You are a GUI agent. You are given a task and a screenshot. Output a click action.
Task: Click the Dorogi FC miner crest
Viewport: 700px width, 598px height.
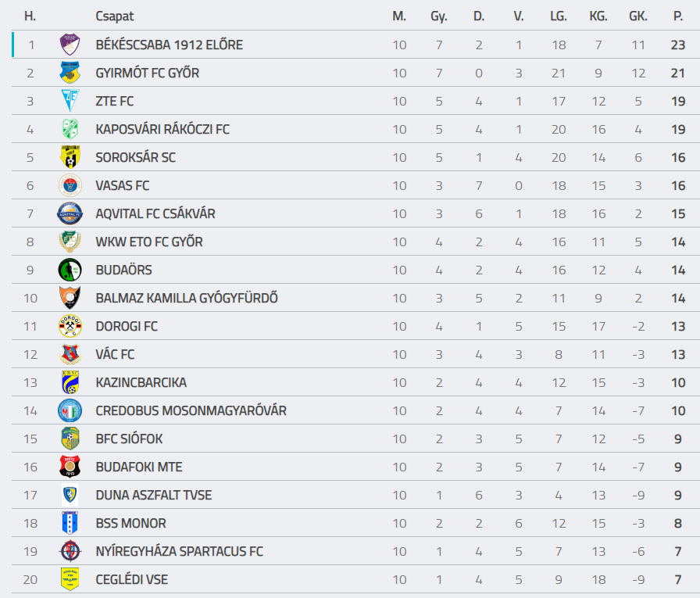tap(70, 326)
